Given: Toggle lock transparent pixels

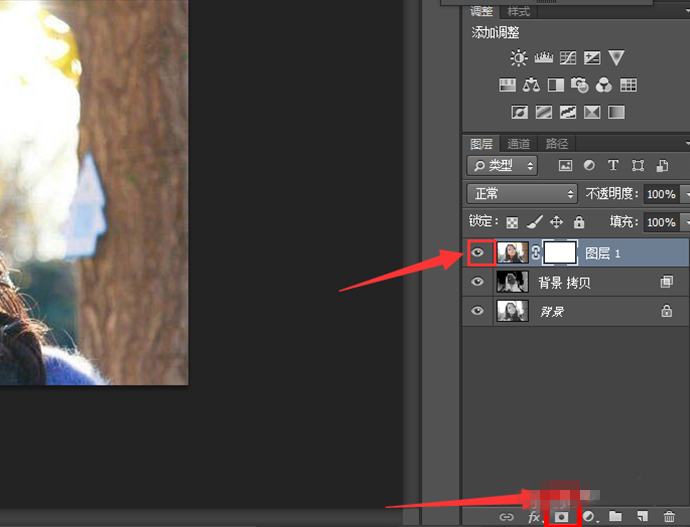Looking at the screenshot, I should click(512, 223).
